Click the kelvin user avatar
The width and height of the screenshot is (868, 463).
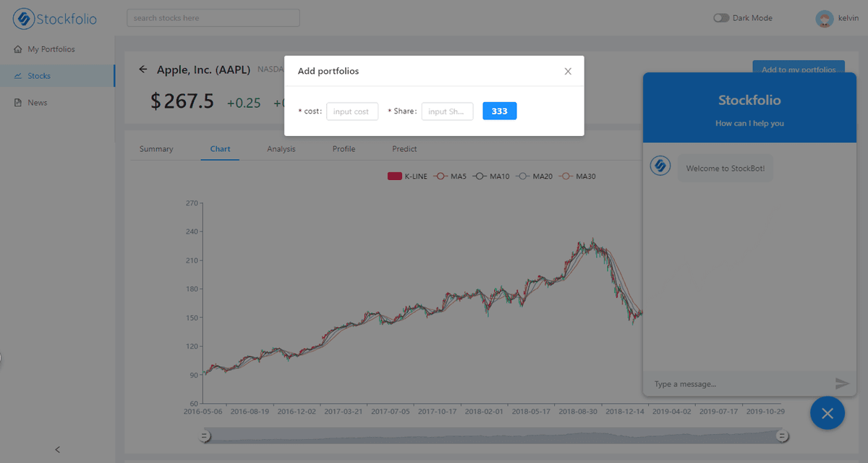pyautogui.click(x=824, y=19)
